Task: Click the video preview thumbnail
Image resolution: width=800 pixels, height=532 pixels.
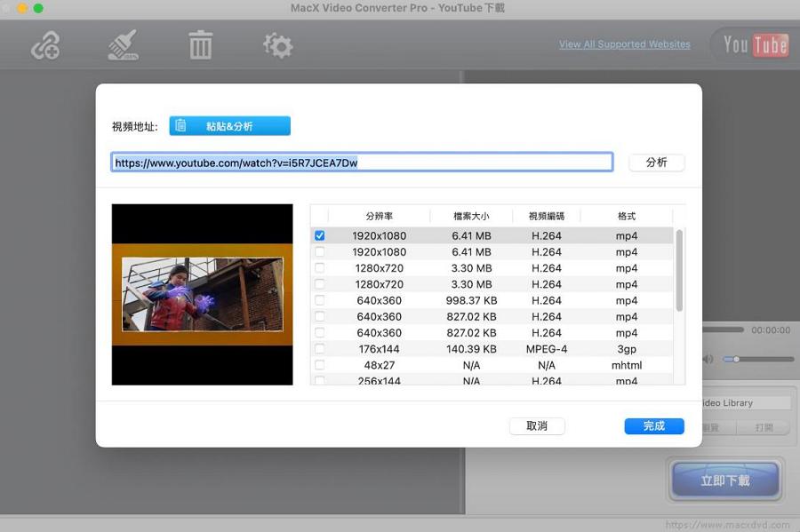Action: pos(202,295)
